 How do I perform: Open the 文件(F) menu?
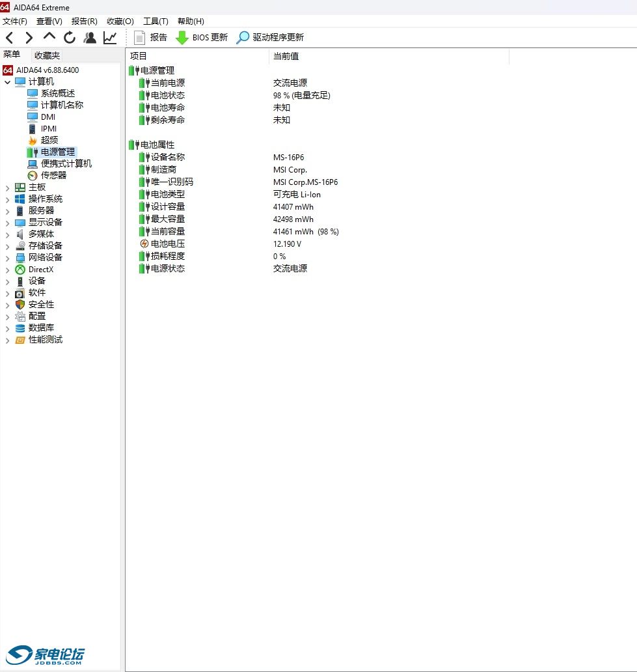click(15, 21)
